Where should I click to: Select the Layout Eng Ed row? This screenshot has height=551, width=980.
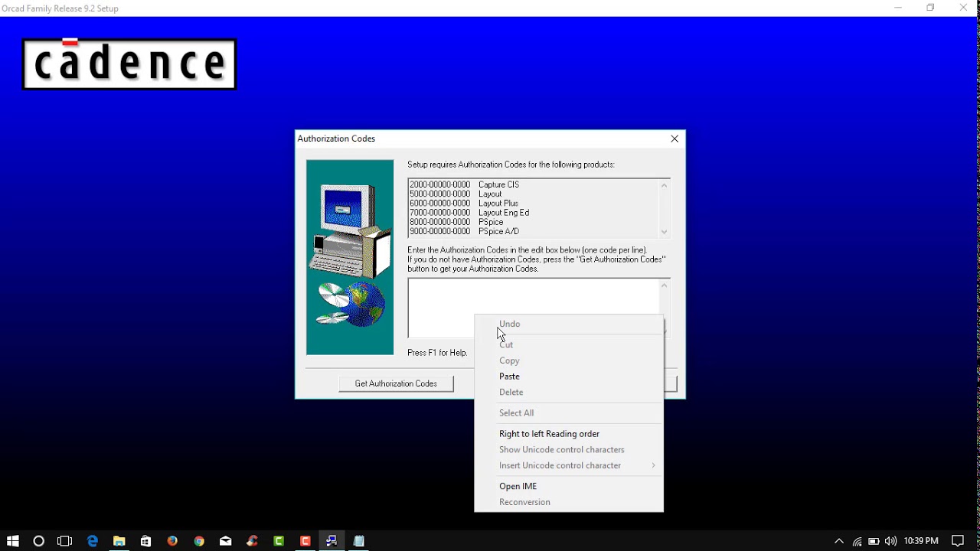pos(533,213)
